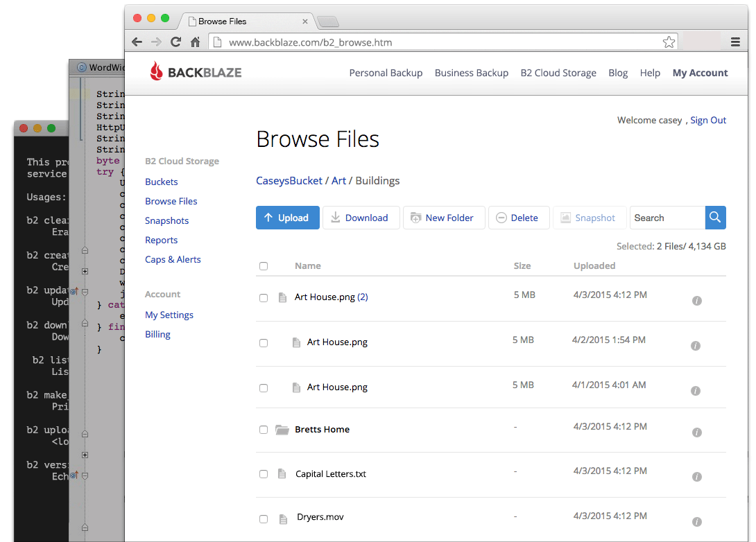Click the info icon for Bretts Home

click(697, 432)
